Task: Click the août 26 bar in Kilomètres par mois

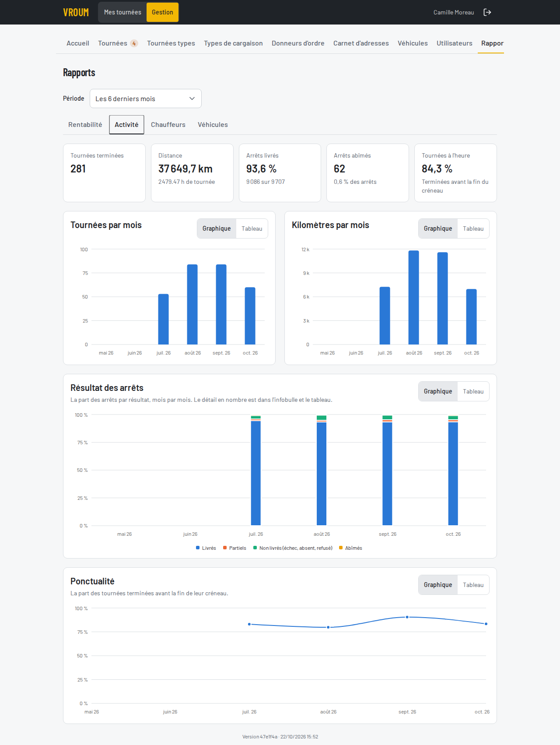Action: (x=414, y=298)
